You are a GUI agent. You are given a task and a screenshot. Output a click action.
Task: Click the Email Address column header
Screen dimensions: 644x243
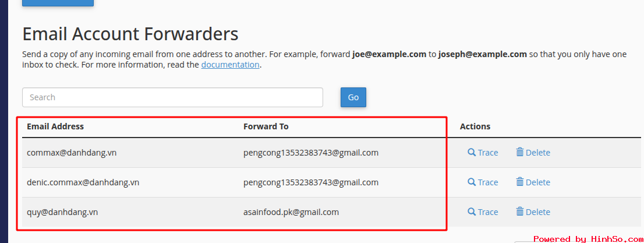tap(55, 126)
